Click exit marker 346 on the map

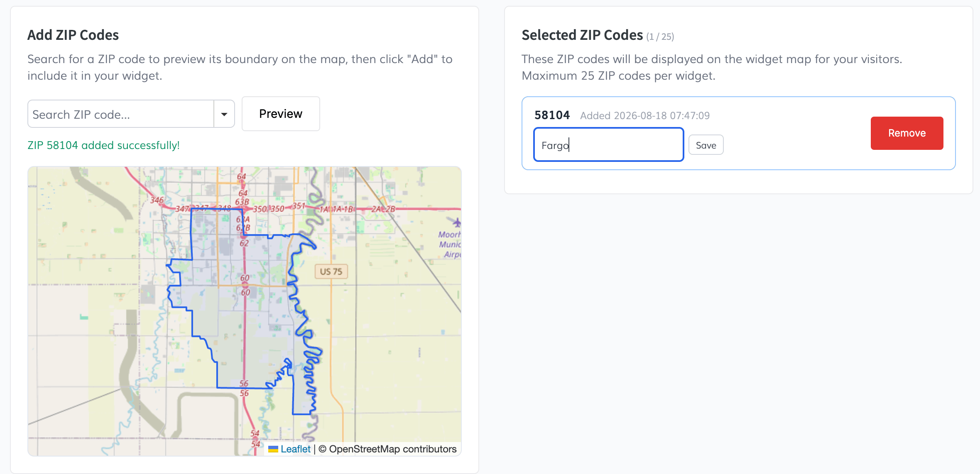(x=157, y=200)
